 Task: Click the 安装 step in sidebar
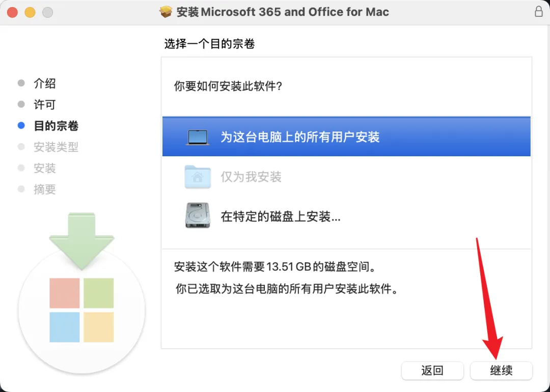(x=45, y=169)
